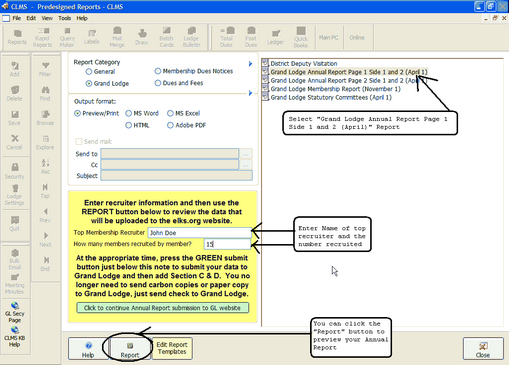The image size is (509, 365).
Task: Open the Reports toolbar icon
Action: click(17, 37)
